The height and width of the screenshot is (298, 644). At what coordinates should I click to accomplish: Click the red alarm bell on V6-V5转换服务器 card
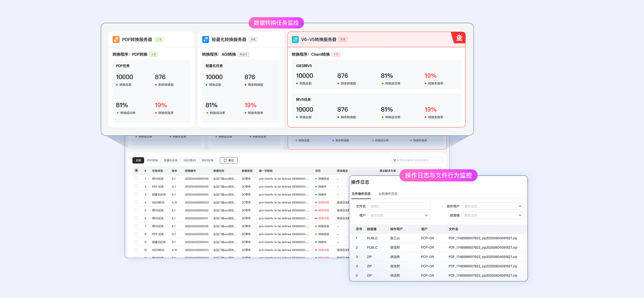[460, 37]
